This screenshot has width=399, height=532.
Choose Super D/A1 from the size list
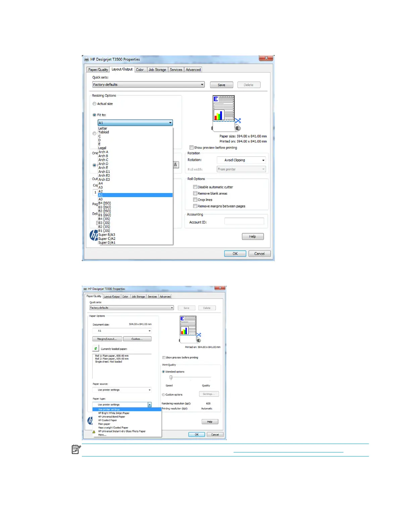[x=135, y=242]
